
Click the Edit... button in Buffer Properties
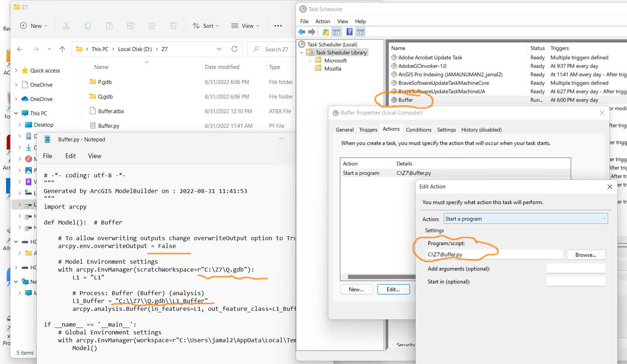(393, 289)
